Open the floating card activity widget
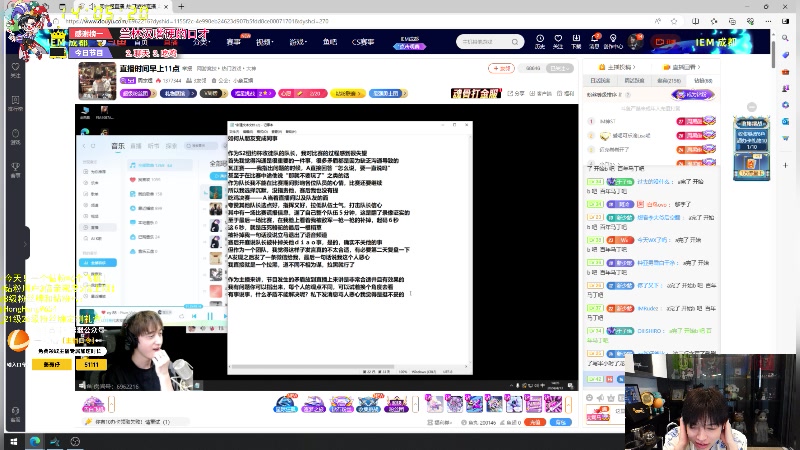 click(752, 148)
